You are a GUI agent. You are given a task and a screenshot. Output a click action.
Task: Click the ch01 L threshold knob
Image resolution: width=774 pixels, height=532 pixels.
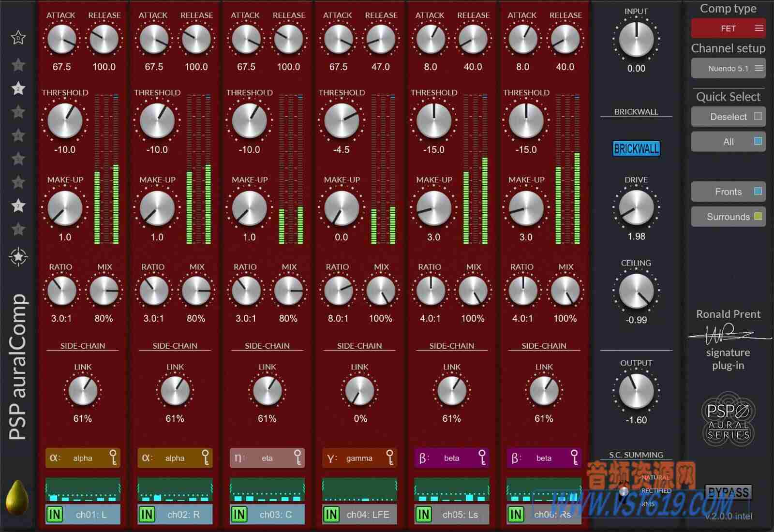tap(65, 120)
